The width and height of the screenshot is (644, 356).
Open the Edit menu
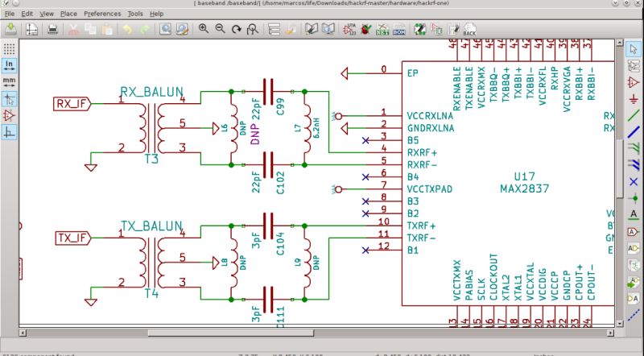click(x=27, y=14)
